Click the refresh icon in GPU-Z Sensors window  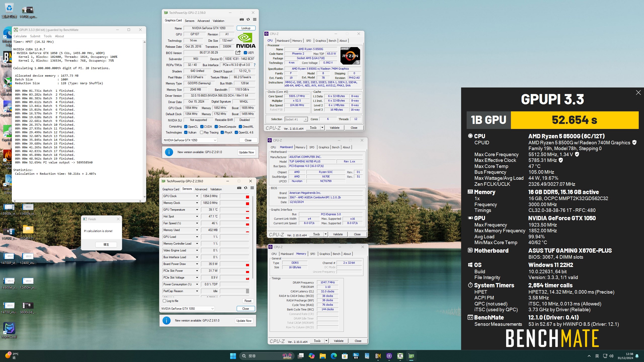point(246,188)
